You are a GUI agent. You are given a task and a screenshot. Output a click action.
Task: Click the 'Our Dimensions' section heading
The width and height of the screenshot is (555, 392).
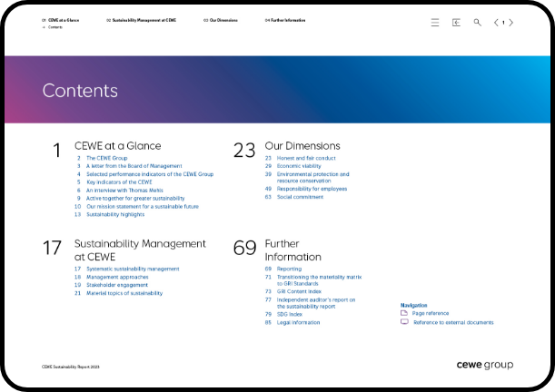coord(302,145)
